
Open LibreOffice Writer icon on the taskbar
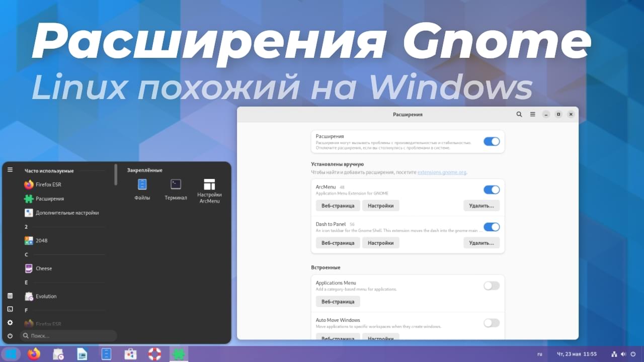(x=82, y=354)
